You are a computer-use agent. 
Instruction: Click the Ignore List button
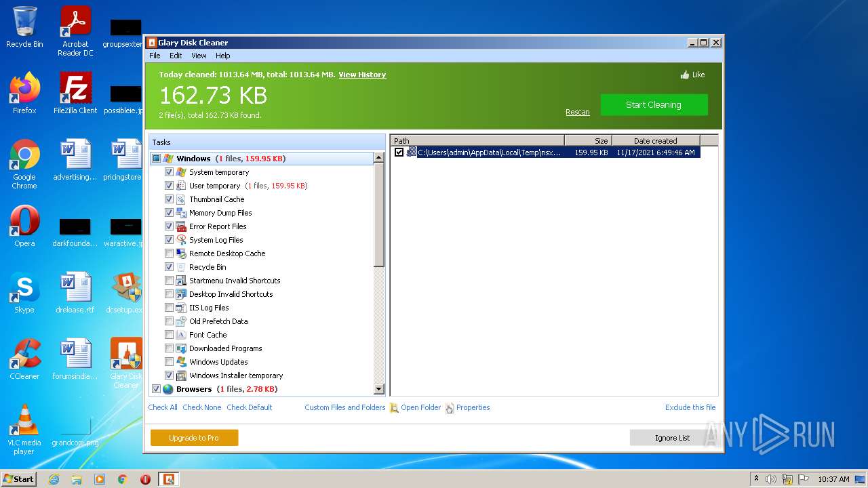pyautogui.click(x=672, y=438)
